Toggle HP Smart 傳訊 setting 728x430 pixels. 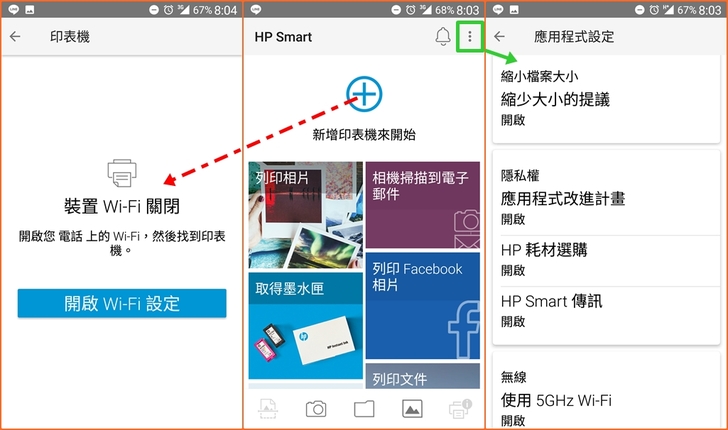click(606, 312)
